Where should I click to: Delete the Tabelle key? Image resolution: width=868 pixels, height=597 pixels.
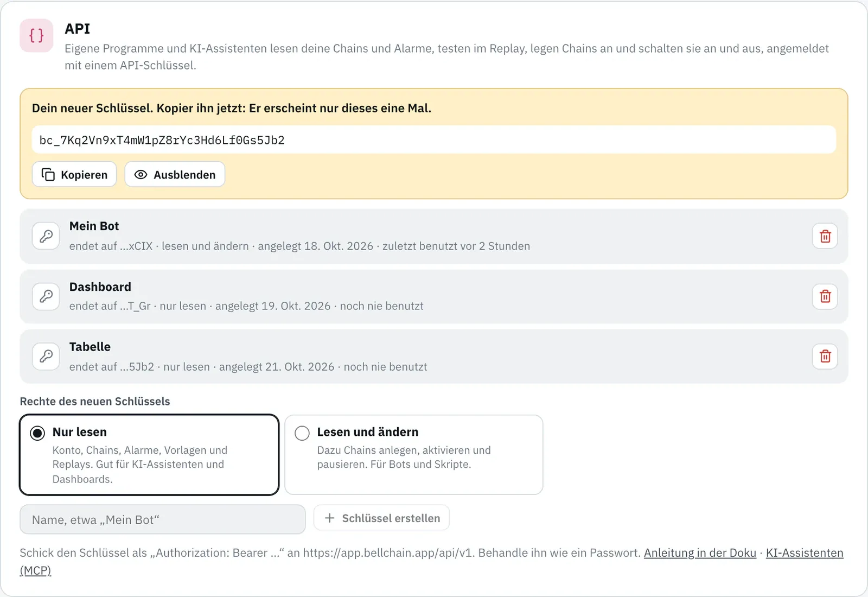(x=825, y=356)
